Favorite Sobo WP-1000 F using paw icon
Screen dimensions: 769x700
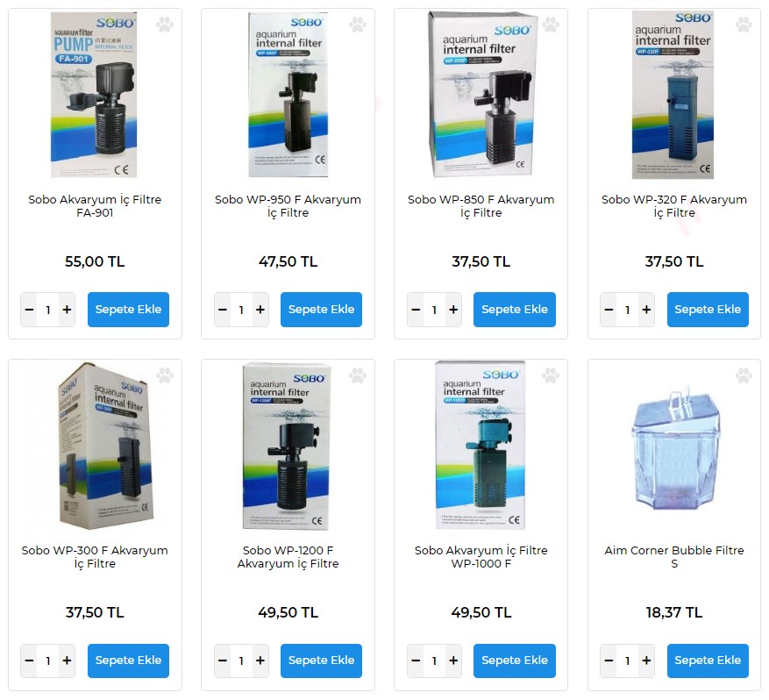coord(551,375)
